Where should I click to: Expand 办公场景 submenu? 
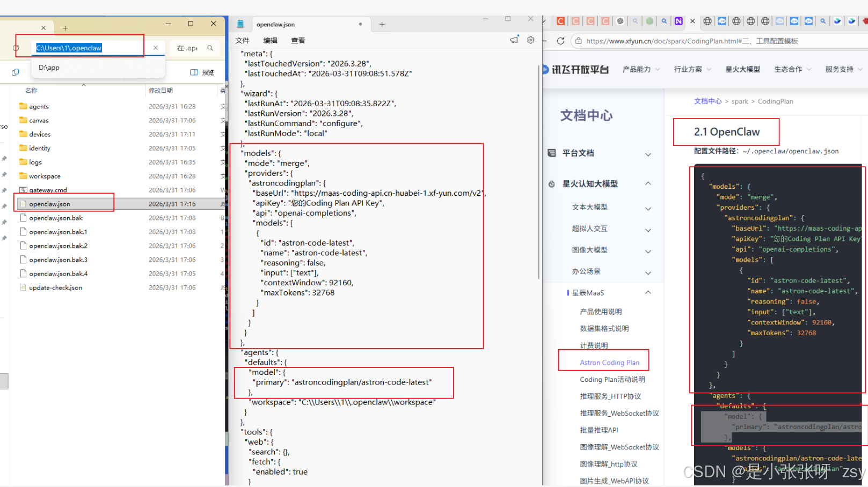click(x=648, y=273)
